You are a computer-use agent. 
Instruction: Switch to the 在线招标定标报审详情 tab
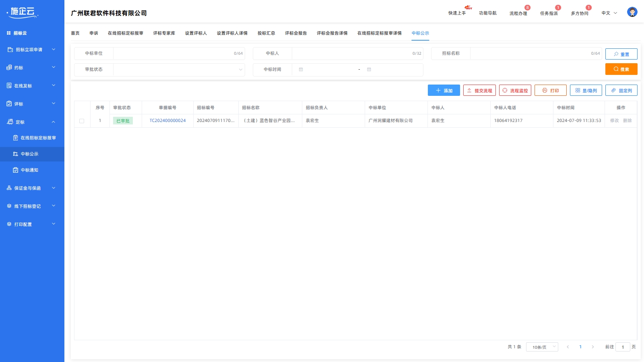coord(380,33)
